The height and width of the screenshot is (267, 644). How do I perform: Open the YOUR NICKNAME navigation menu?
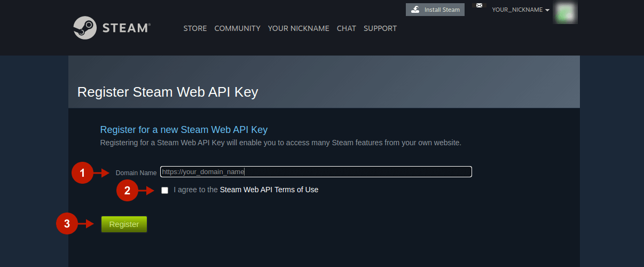(299, 28)
